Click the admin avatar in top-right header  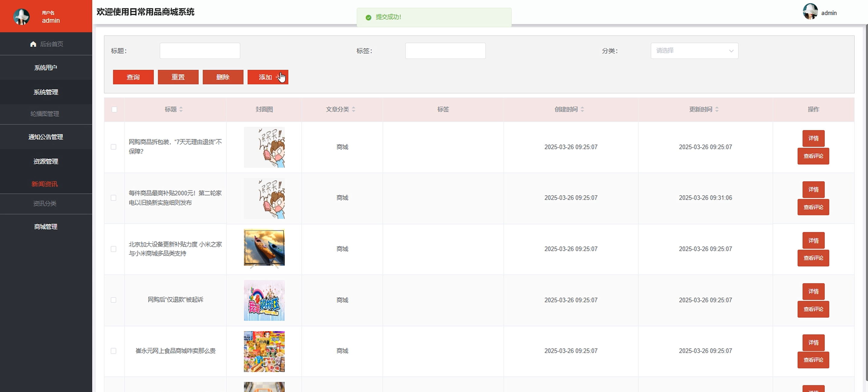(810, 12)
